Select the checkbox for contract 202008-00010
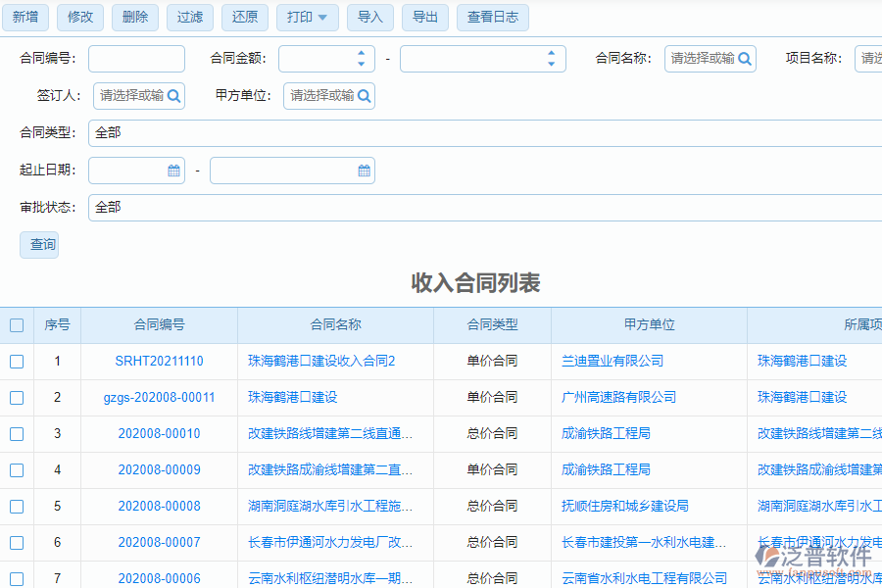882x588 pixels. pyautogui.click(x=16, y=433)
